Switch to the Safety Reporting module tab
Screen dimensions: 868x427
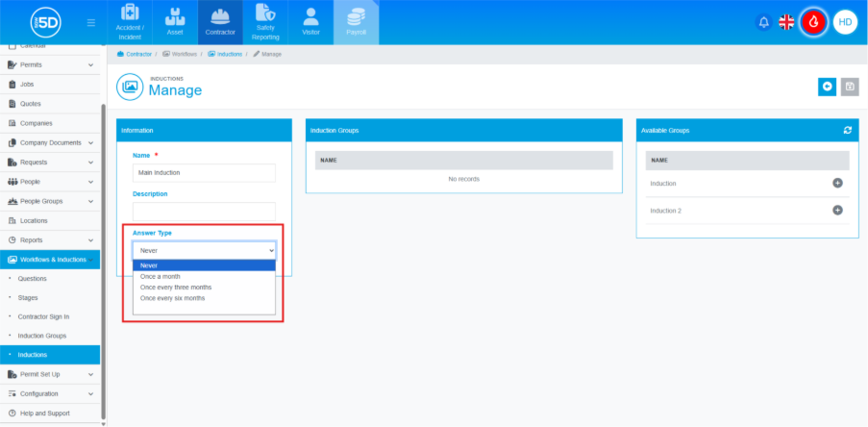click(266, 22)
